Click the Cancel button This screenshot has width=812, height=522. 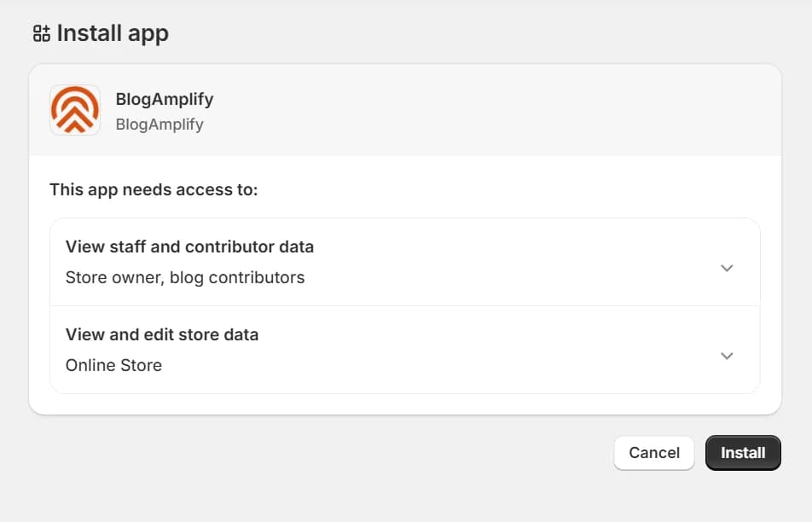(x=653, y=453)
